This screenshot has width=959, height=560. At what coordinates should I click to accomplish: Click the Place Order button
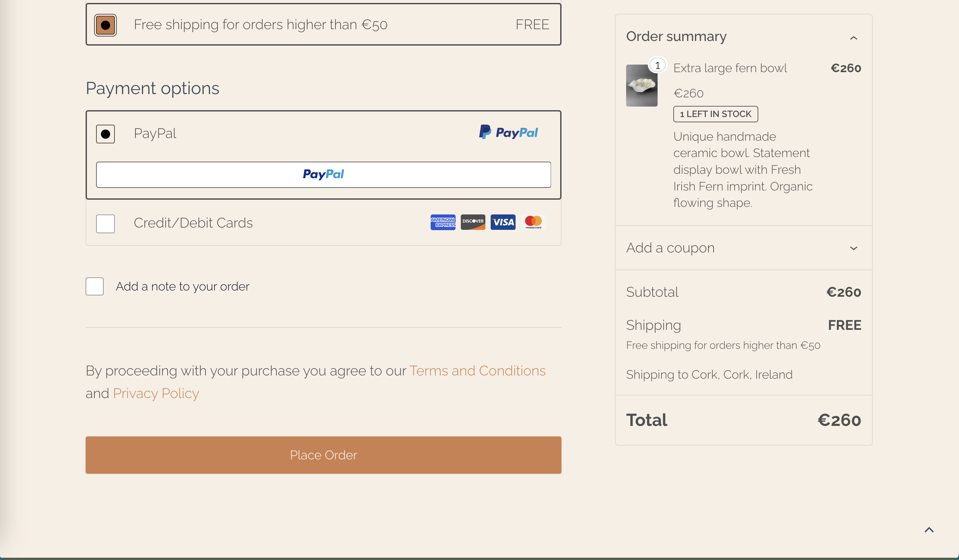[323, 455]
